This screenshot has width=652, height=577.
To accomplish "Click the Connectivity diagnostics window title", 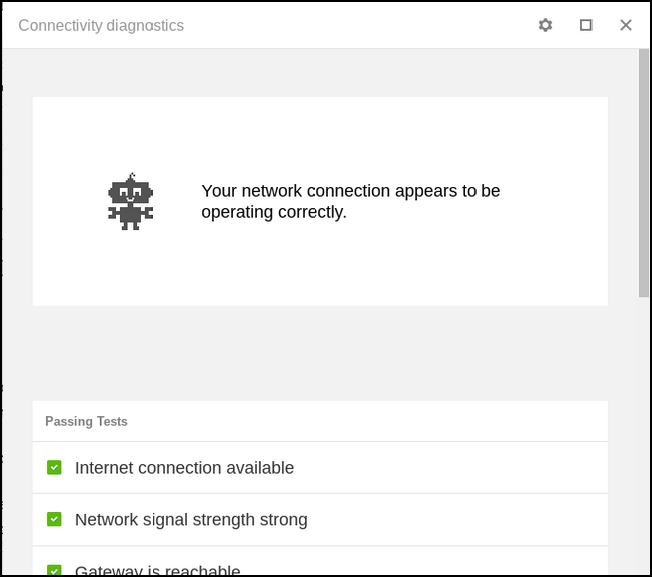I will pyautogui.click(x=101, y=26).
